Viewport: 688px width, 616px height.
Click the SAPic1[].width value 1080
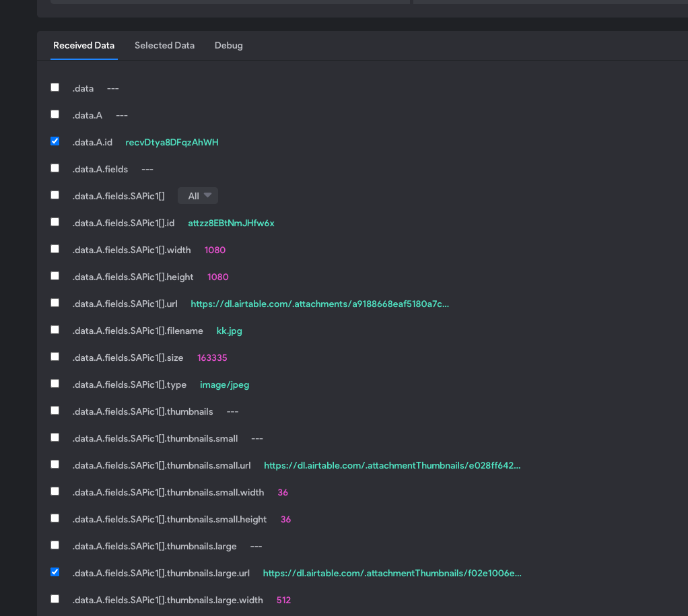tap(215, 250)
